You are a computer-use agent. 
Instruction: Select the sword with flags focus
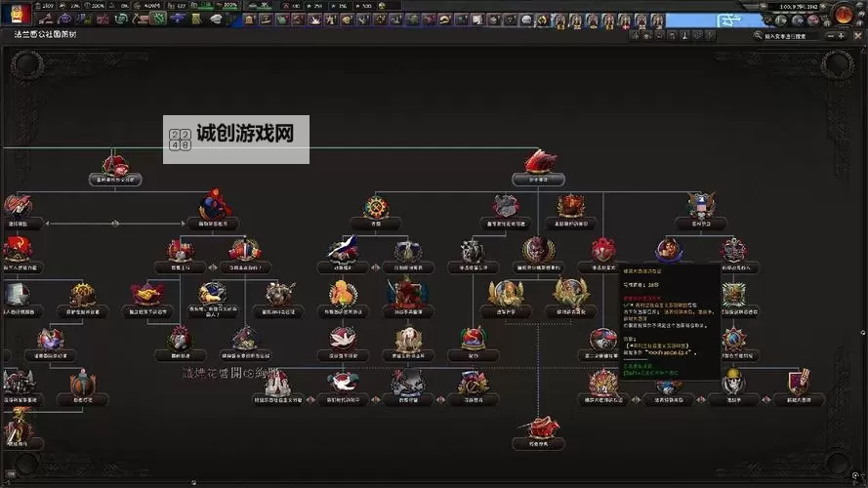245,255
